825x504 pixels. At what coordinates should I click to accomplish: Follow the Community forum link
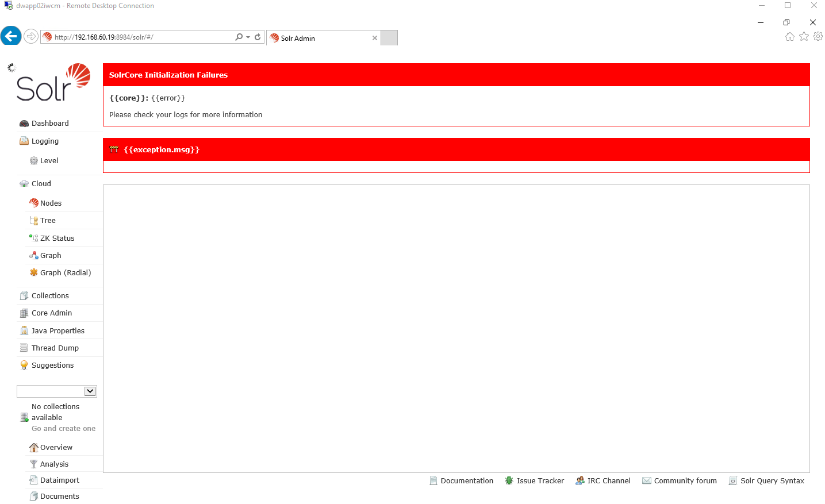coord(685,480)
